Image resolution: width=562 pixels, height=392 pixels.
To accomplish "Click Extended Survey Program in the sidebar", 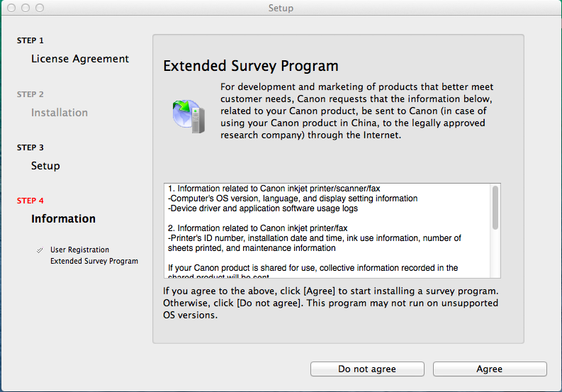I will click(x=94, y=261).
